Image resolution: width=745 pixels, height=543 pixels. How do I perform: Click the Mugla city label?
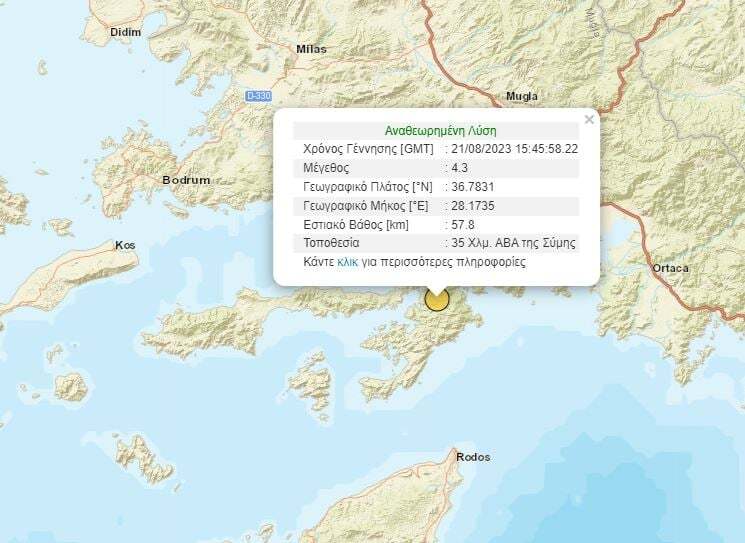(523, 96)
